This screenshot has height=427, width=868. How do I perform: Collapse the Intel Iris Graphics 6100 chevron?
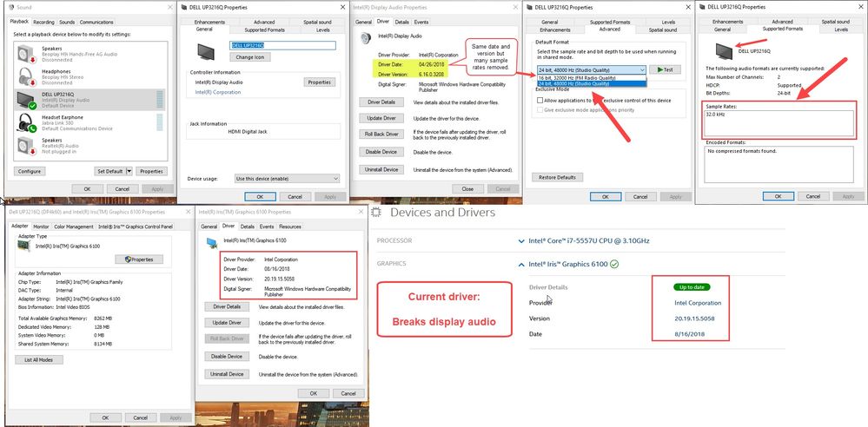pyautogui.click(x=521, y=265)
